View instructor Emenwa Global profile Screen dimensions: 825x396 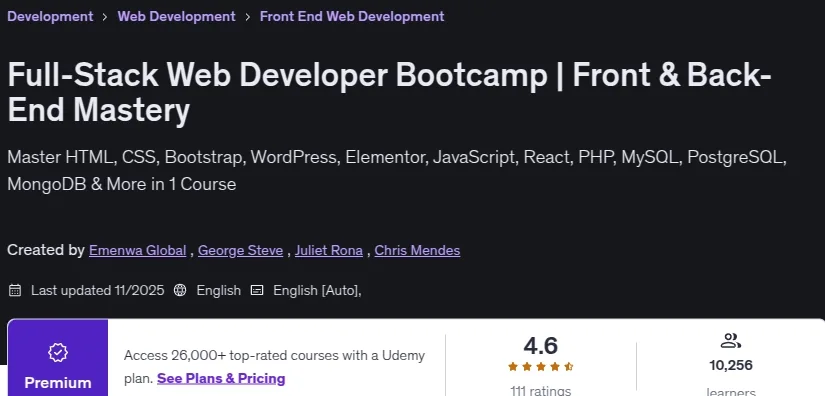(x=137, y=250)
